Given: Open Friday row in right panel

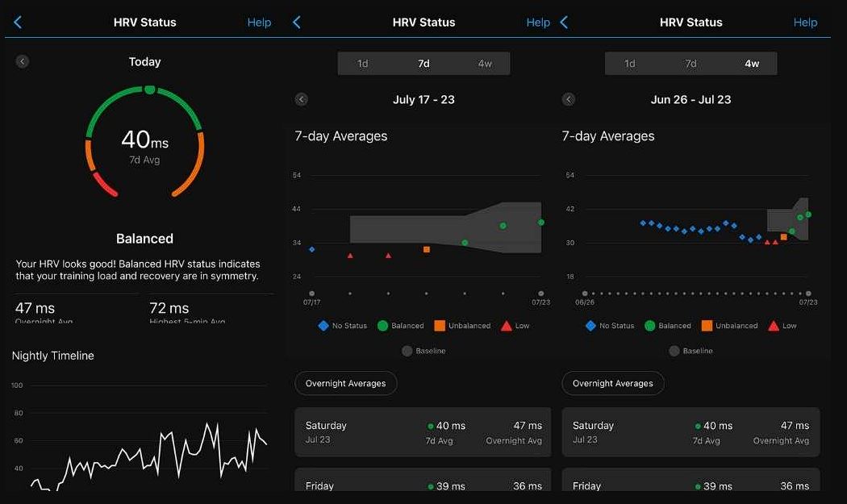Looking at the screenshot, I should (691, 480).
